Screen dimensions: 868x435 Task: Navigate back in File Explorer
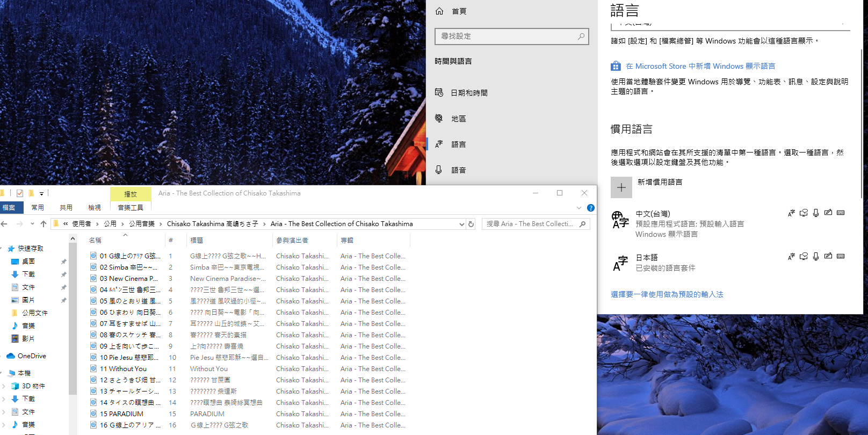pyautogui.click(x=4, y=224)
